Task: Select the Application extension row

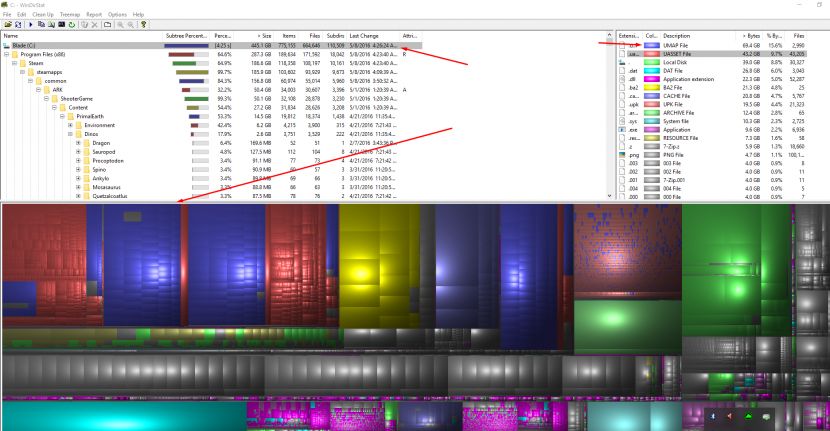Action: (712, 79)
